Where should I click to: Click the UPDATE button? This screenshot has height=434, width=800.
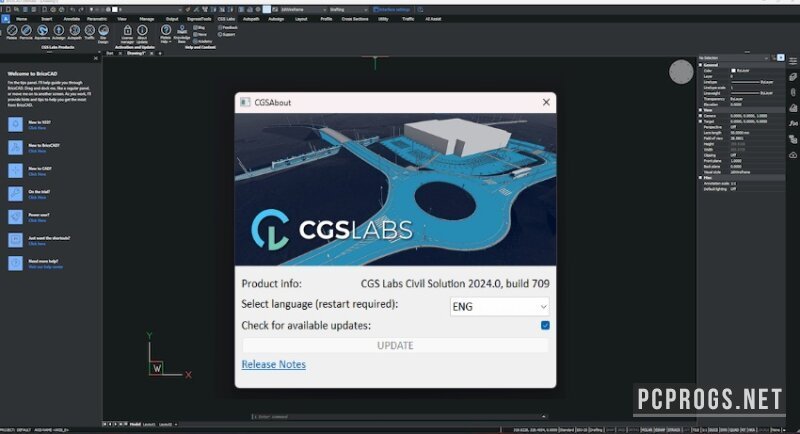click(x=395, y=345)
